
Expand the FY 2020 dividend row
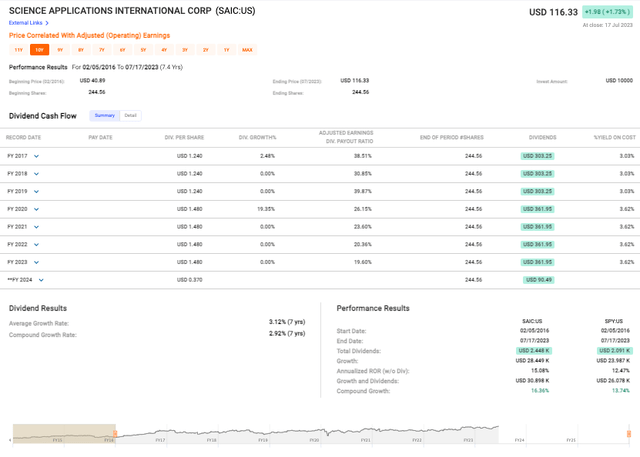point(36,209)
